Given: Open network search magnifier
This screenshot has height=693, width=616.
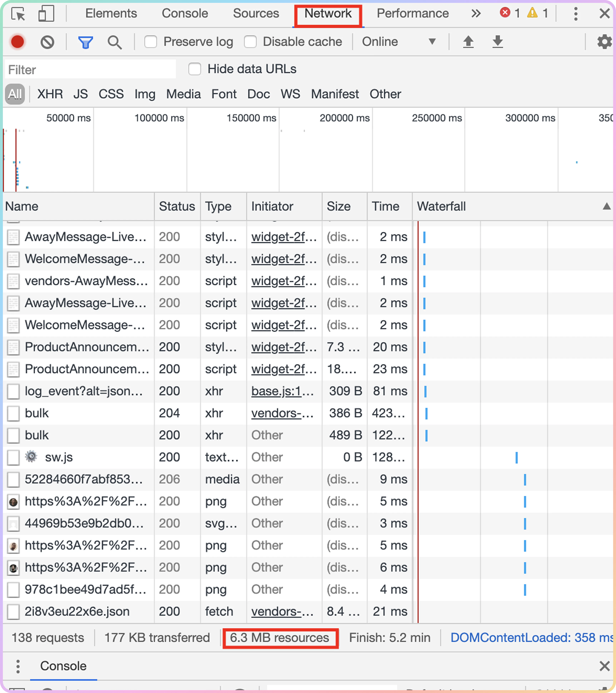Looking at the screenshot, I should pyautogui.click(x=115, y=42).
